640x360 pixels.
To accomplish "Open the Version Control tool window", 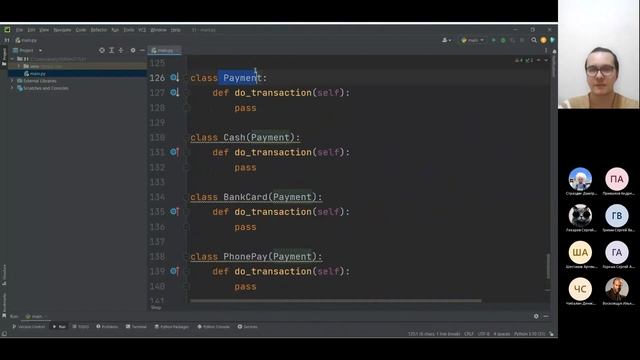I will tap(29, 327).
